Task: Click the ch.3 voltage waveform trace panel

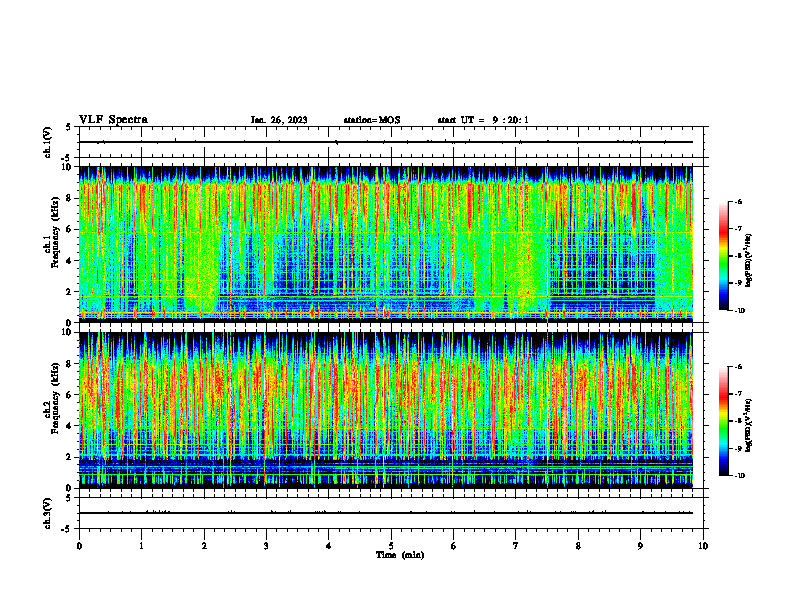Action: click(393, 513)
